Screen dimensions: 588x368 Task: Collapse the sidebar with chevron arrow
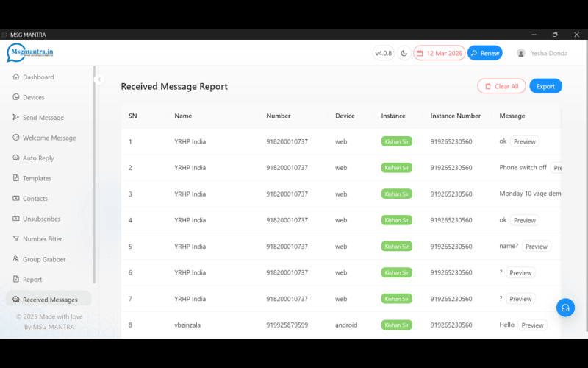tap(99, 79)
